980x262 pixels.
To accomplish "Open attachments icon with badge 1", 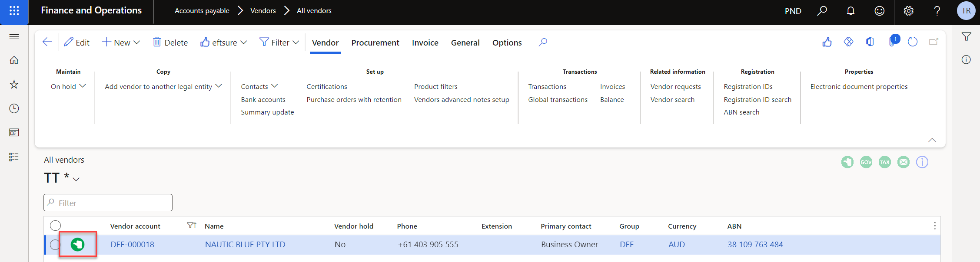I will (894, 41).
